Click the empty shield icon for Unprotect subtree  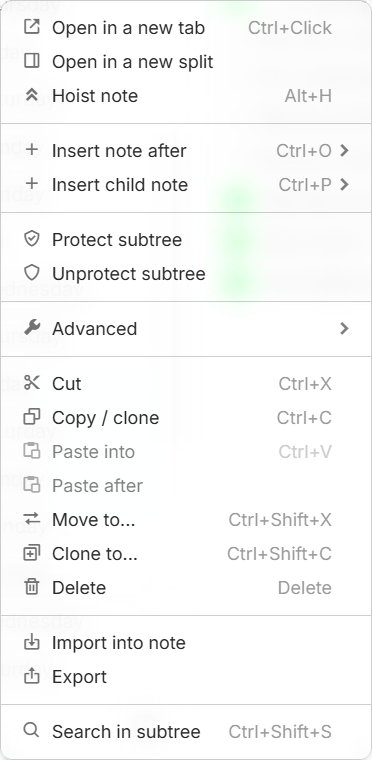point(32,273)
